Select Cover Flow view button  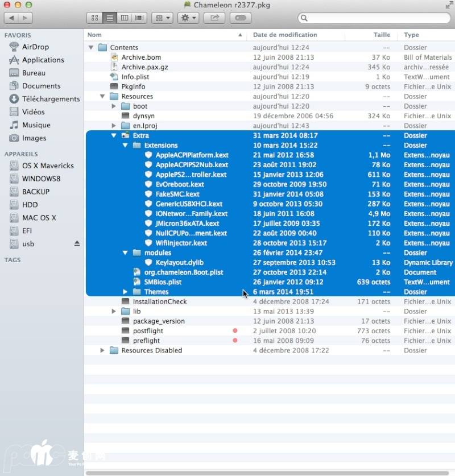point(139,18)
